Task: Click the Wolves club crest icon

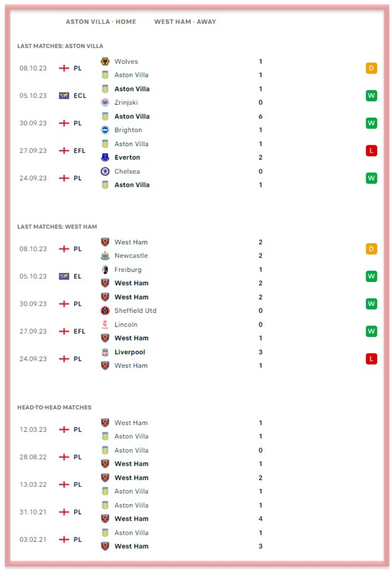Action: tap(105, 61)
